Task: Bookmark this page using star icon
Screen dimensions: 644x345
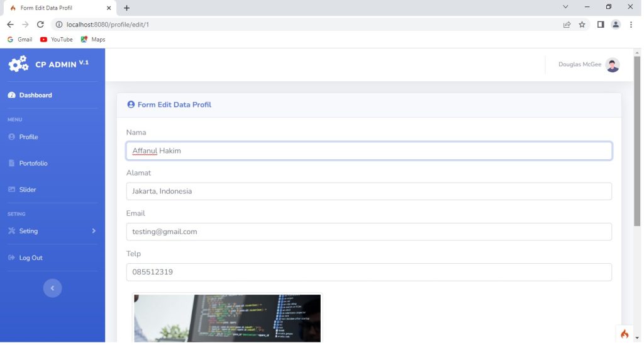Action: pyautogui.click(x=582, y=25)
